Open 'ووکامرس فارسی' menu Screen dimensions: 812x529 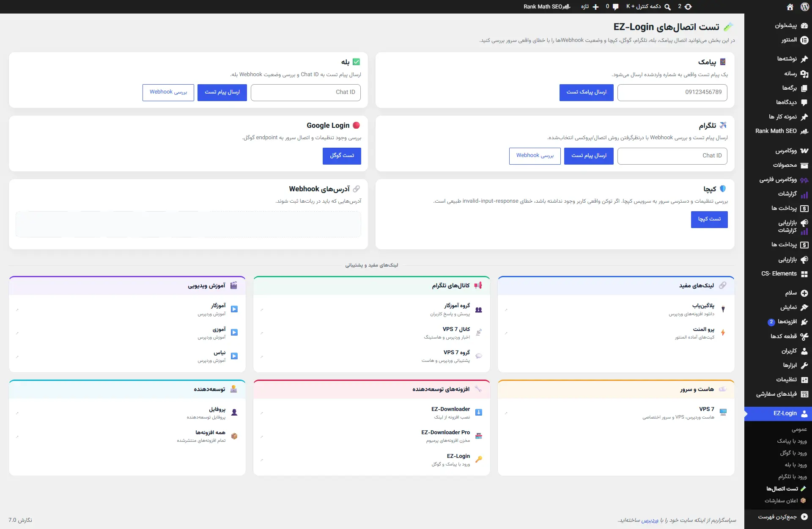click(x=778, y=180)
